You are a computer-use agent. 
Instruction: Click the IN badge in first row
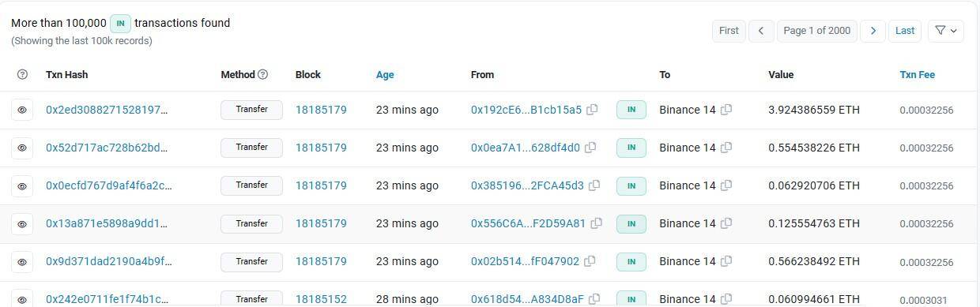pos(631,110)
